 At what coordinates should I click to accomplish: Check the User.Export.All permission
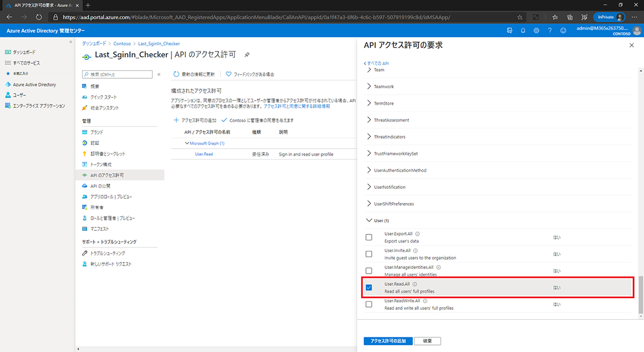click(369, 237)
